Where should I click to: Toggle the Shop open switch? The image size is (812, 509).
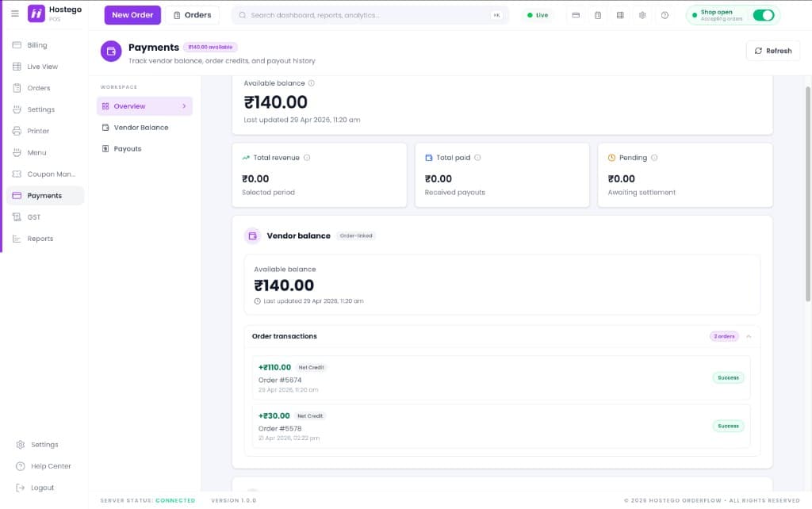(x=764, y=15)
